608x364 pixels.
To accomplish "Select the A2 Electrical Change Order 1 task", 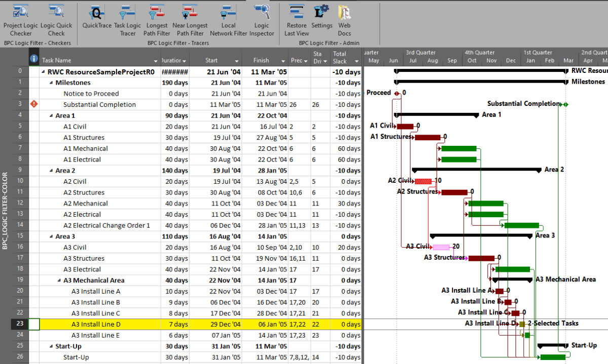I will coord(106,225).
